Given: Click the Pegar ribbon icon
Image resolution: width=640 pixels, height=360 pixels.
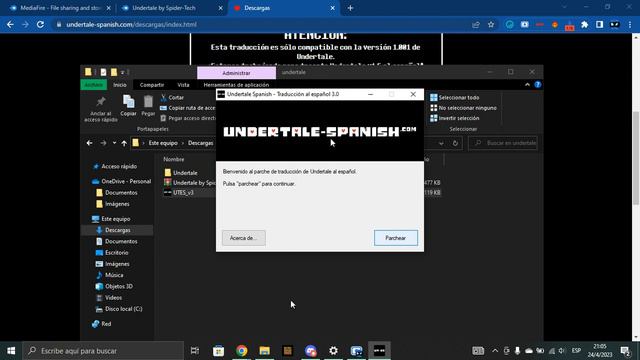Looking at the screenshot, I should pyautogui.click(x=148, y=106).
